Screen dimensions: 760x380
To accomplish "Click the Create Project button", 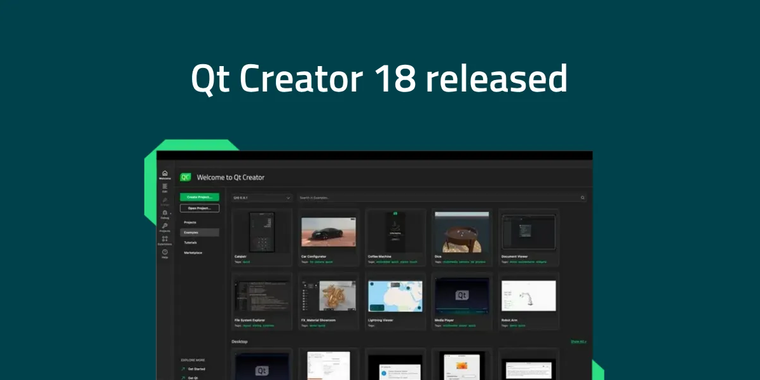I will 199,197.
